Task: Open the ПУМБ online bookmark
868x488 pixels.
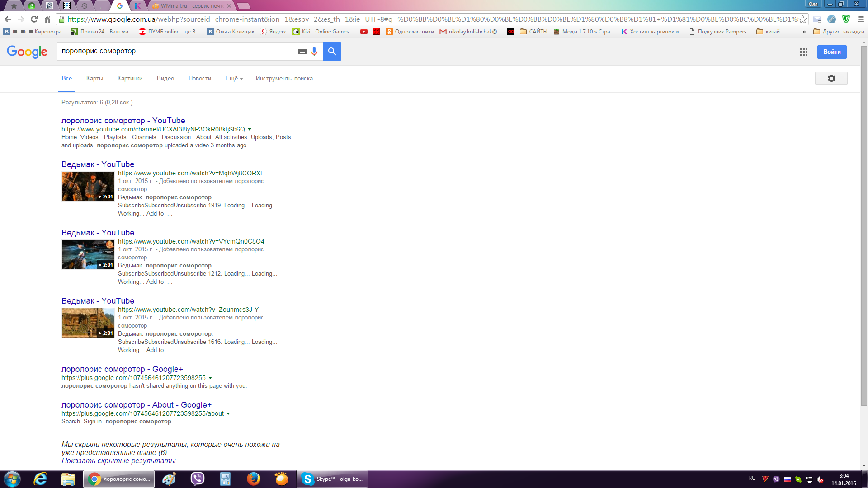Action: tap(169, 32)
